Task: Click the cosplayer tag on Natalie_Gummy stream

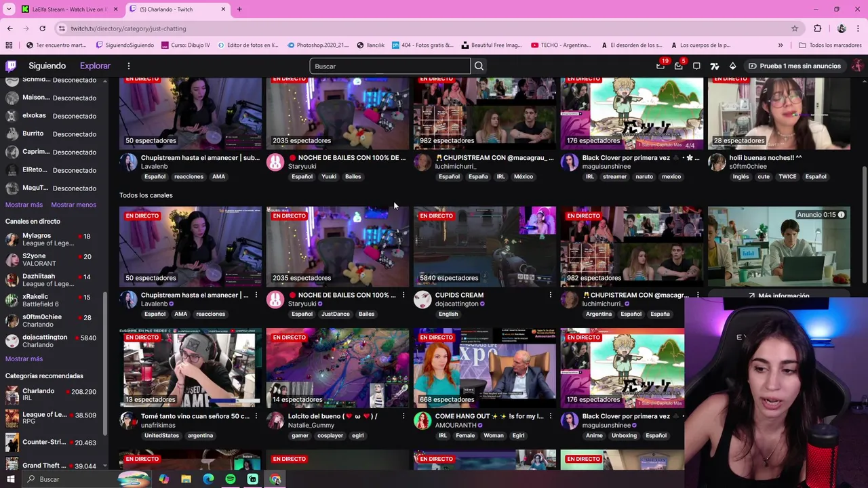Action: click(x=330, y=436)
